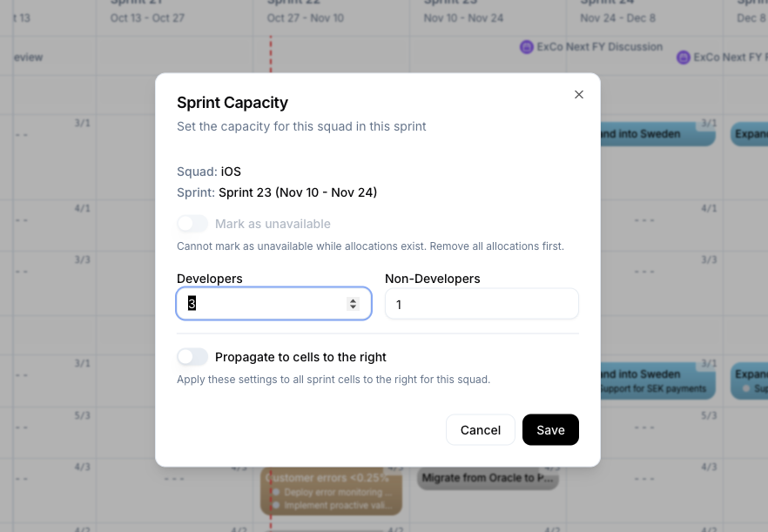Open the 'Migrate from Oracle' card
The height and width of the screenshot is (532, 768).
tap(488, 477)
